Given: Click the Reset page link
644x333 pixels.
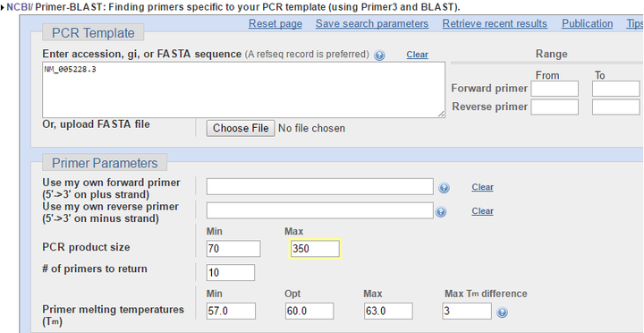Looking at the screenshot, I should point(275,24).
